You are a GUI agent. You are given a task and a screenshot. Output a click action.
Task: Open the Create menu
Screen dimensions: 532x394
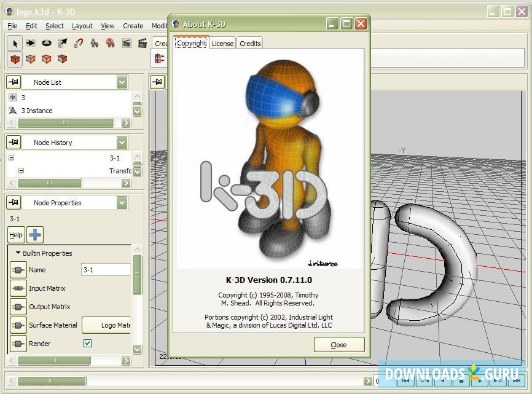coord(133,26)
